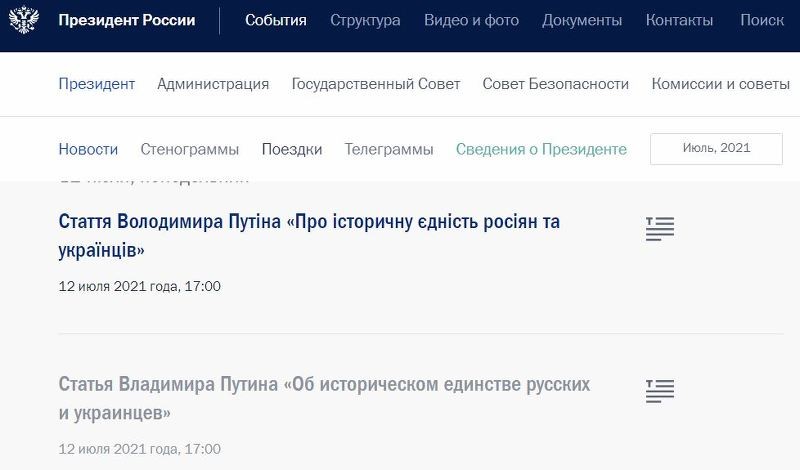Switch to Совет Безопасности tab
Viewport: 800px width, 470px height.
(556, 84)
